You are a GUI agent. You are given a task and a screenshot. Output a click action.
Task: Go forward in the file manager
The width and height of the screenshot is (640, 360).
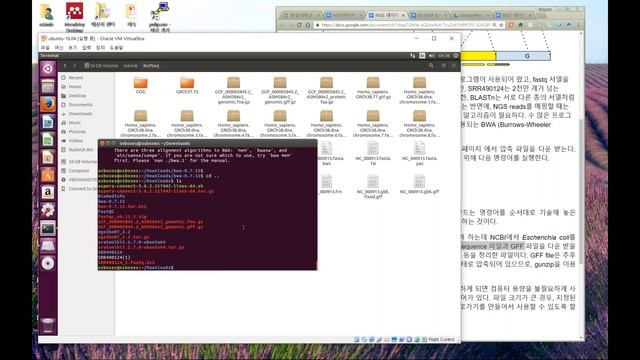(75, 65)
